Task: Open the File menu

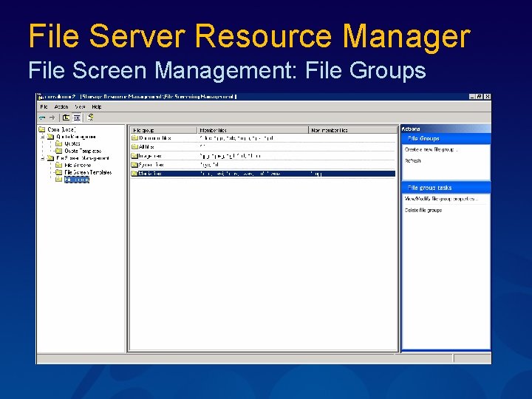Action: tap(44, 107)
